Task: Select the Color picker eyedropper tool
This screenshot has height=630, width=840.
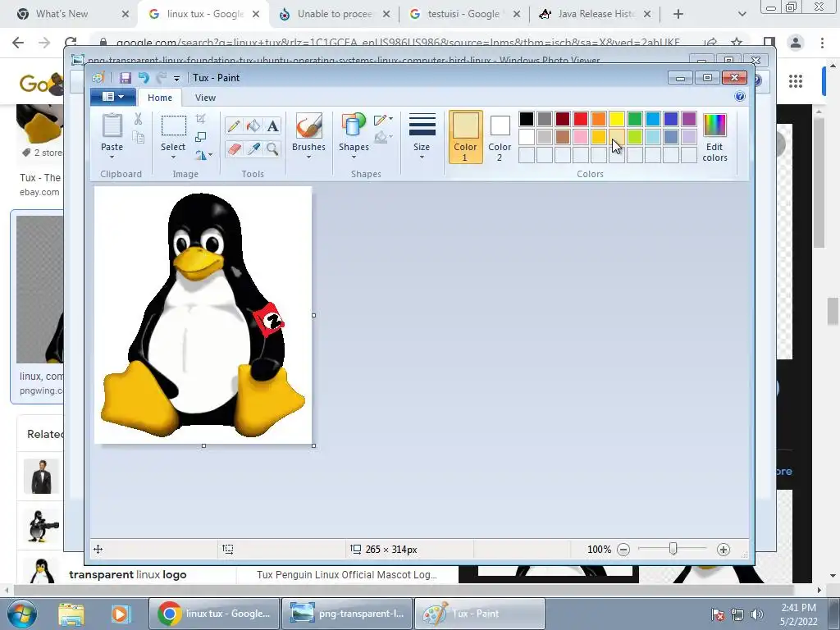Action: pyautogui.click(x=253, y=148)
